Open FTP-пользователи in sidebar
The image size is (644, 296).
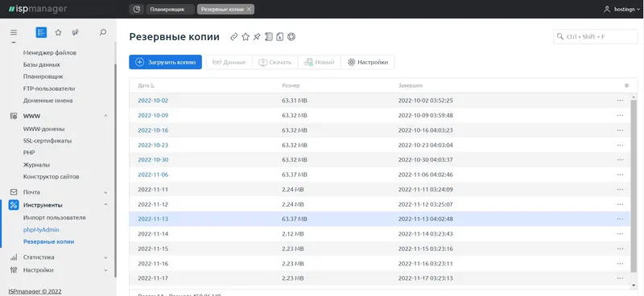49,88
